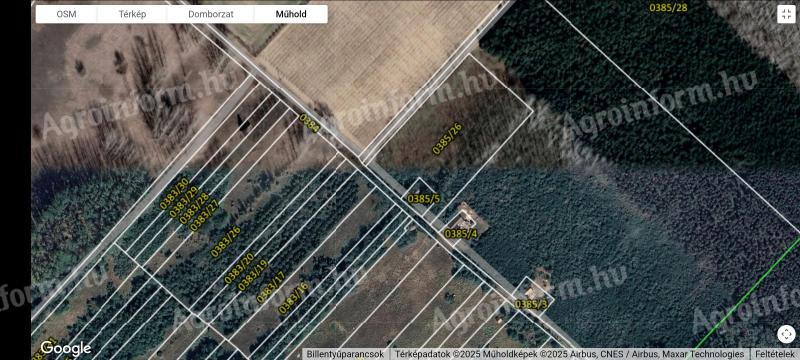The width and height of the screenshot is (800, 360).
Task: Click parcel label 0385/28
Action: coord(668,7)
